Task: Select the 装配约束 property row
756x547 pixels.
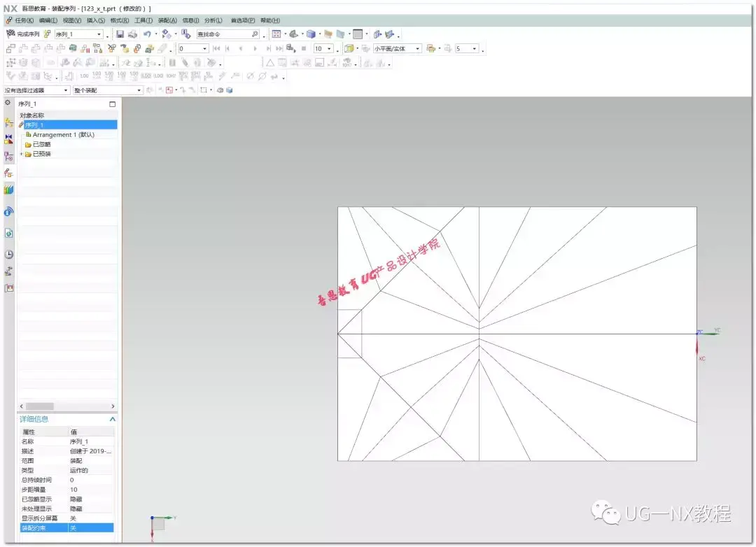Action: (67, 527)
